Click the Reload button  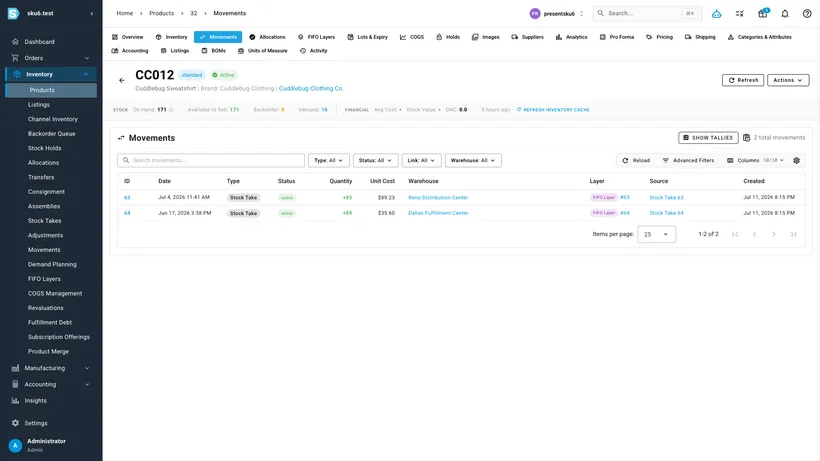(635, 160)
